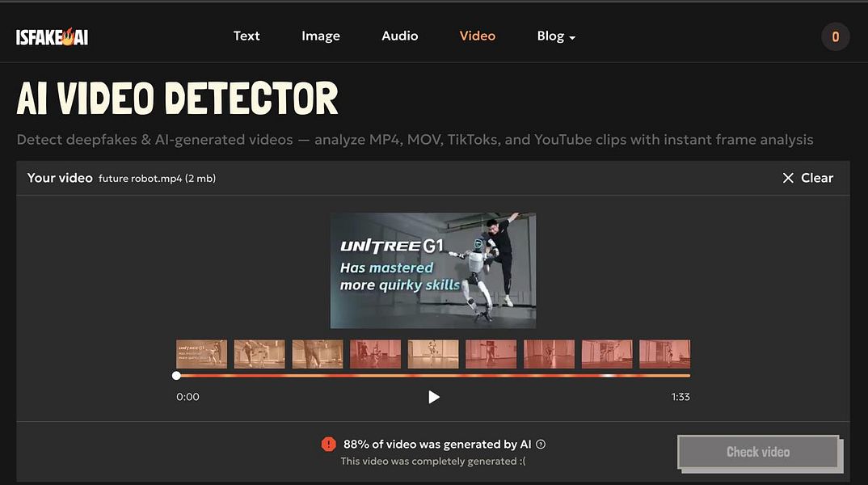Select the Image detector from the navigation
This screenshot has width=868, height=485.
click(x=320, y=36)
